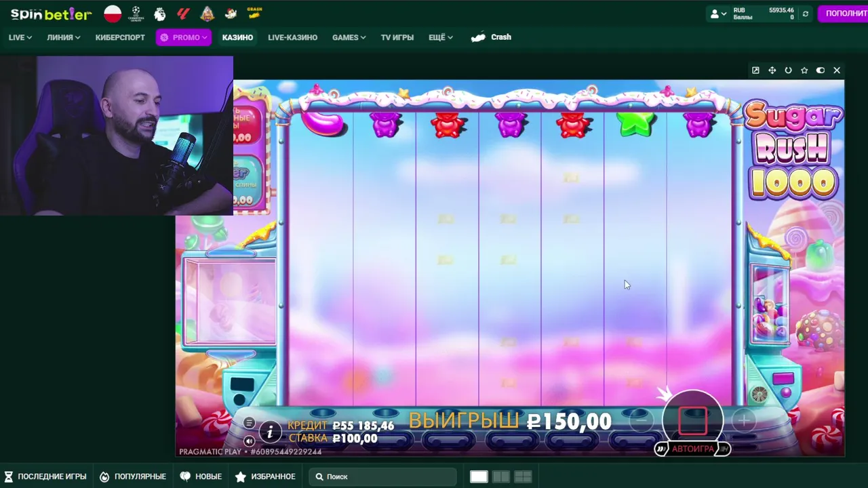Reload the game with circular arrow icon
The width and height of the screenshot is (868, 488).
click(788, 70)
